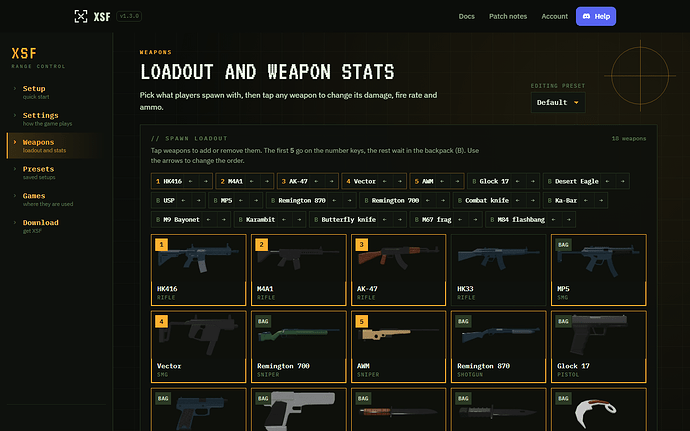
Task: Move AWM chip left with arrow
Action: click(442, 181)
